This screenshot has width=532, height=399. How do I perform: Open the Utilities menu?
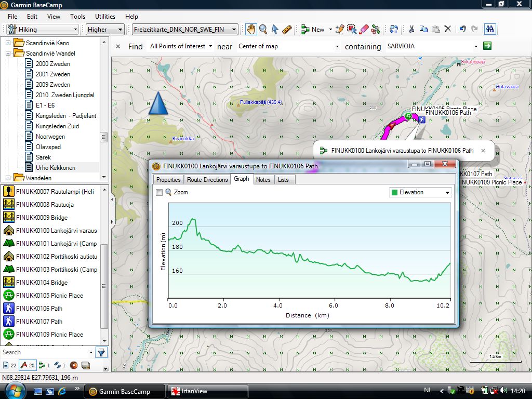pyautogui.click(x=105, y=17)
